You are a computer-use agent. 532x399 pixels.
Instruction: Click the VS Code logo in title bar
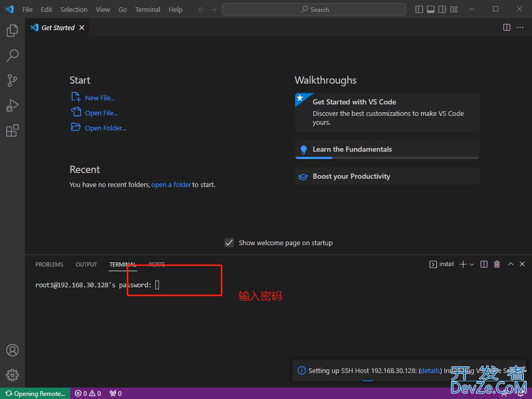pyautogui.click(x=9, y=9)
